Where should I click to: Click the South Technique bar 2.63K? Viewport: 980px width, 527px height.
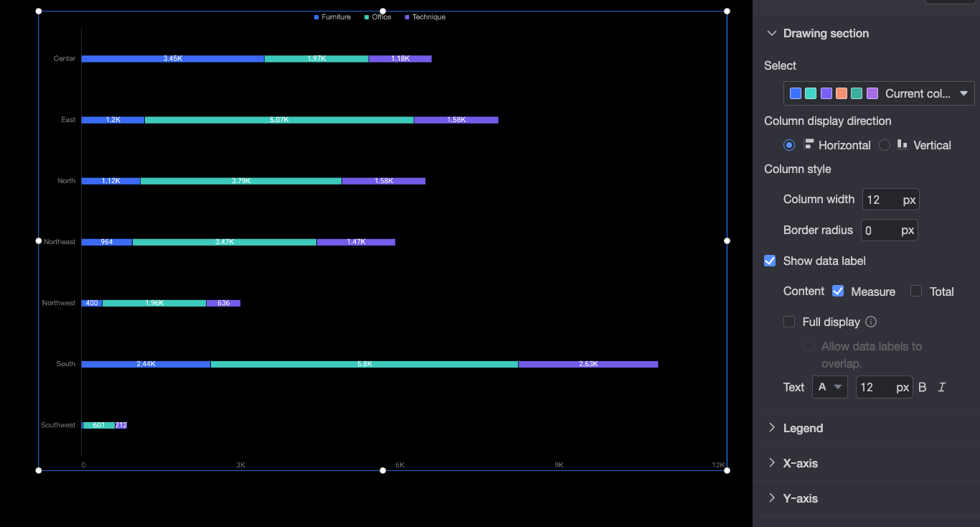(x=588, y=364)
